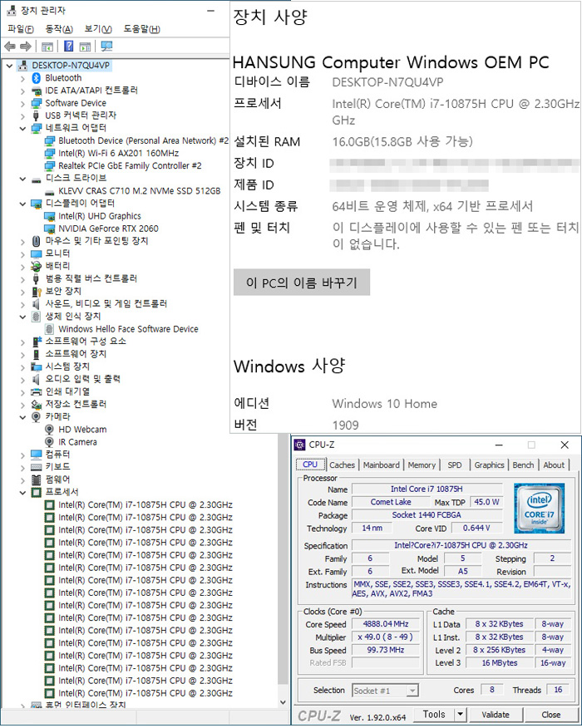Image resolution: width=582 pixels, height=728 pixels.
Task: Select the Intel(R) Wi-Fi 6 AX201 160MHz adapter
Action: click(x=118, y=153)
